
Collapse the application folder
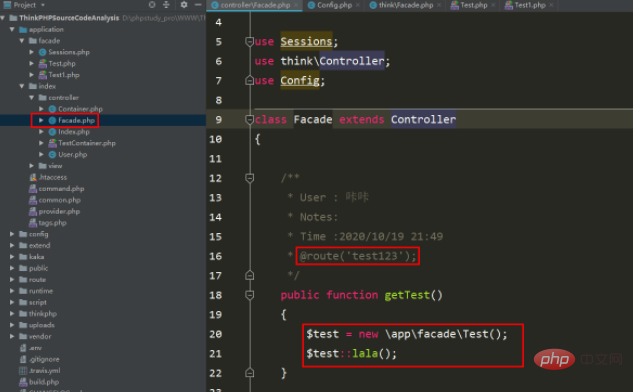tap(12, 29)
